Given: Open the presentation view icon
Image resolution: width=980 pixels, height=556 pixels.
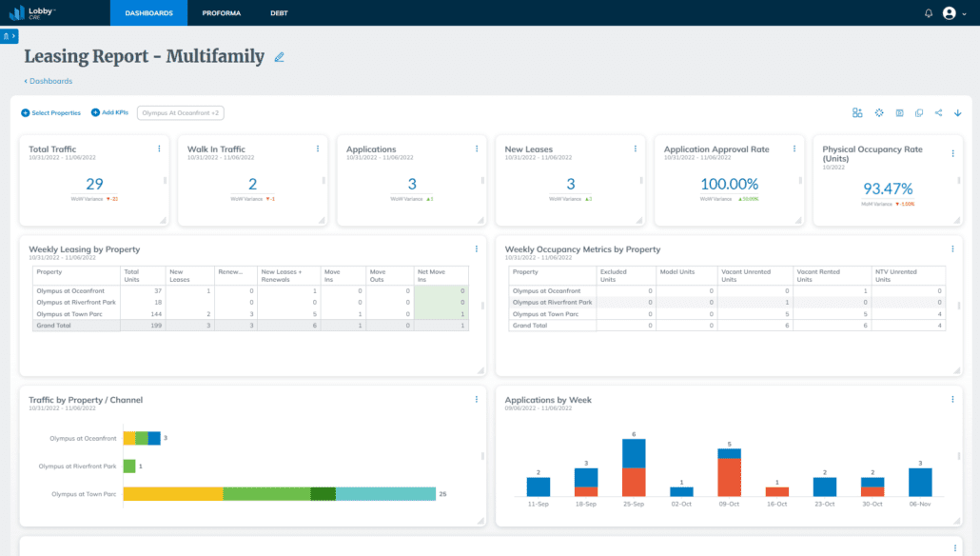Looking at the screenshot, I should click(899, 112).
